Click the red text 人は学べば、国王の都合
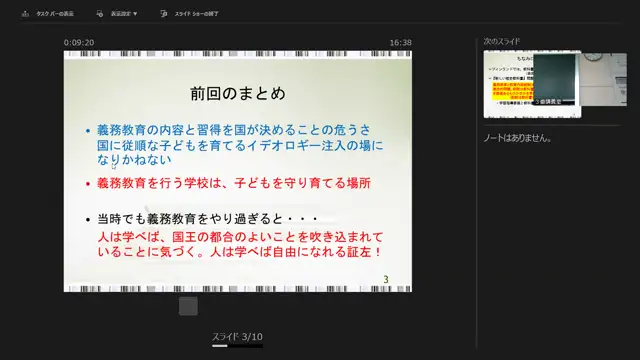 240,244
